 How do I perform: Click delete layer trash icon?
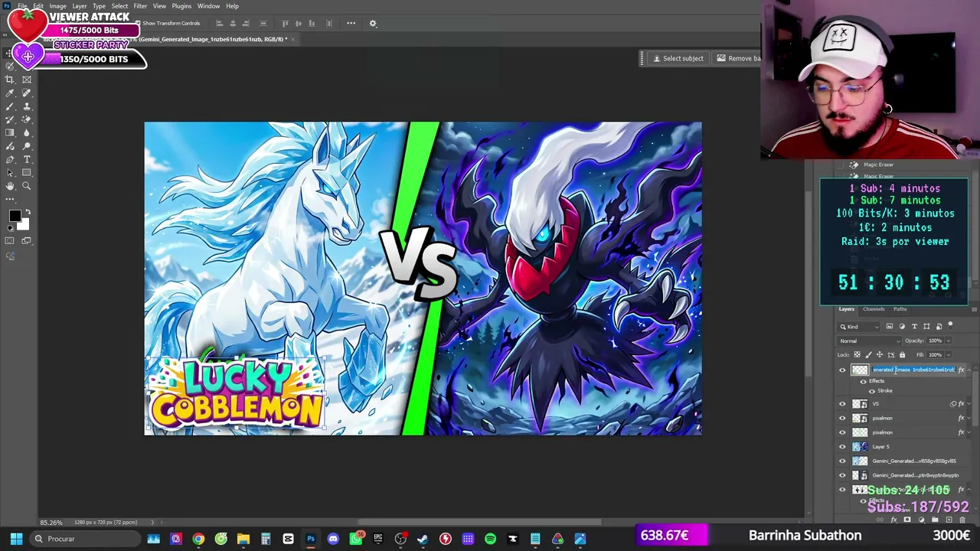[962, 520]
